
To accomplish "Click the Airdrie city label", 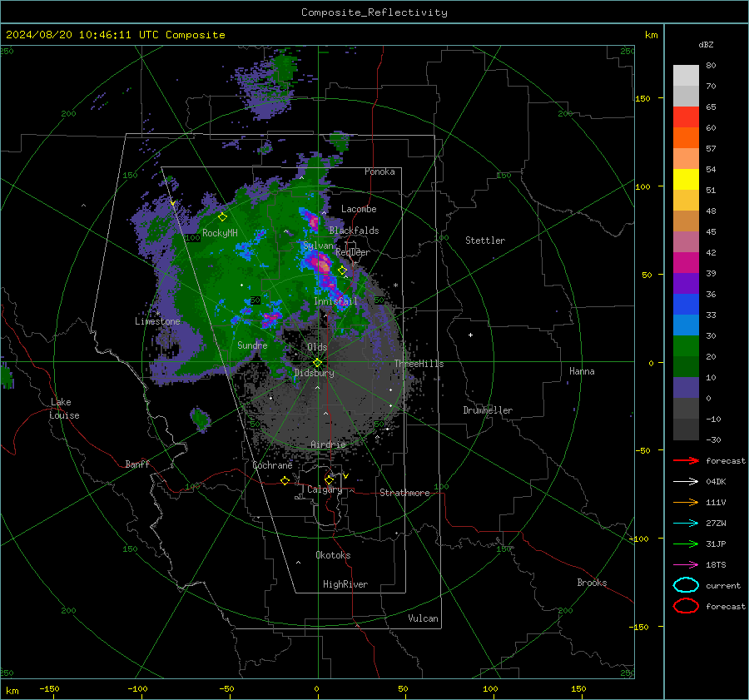I will tap(328, 444).
